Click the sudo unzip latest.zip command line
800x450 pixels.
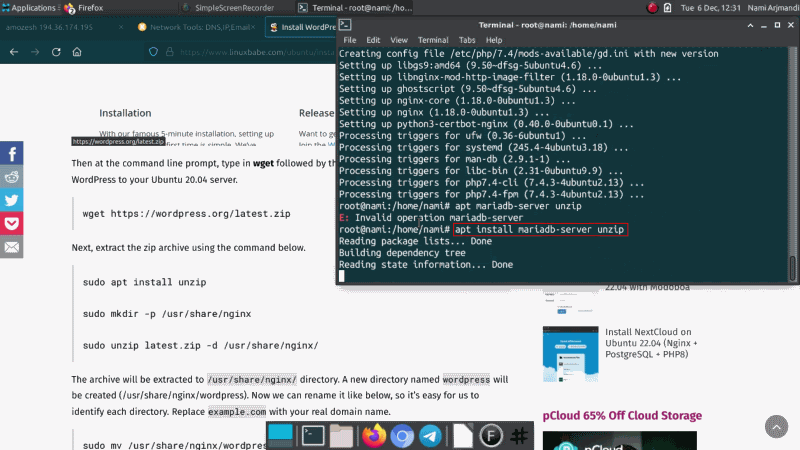(x=201, y=345)
